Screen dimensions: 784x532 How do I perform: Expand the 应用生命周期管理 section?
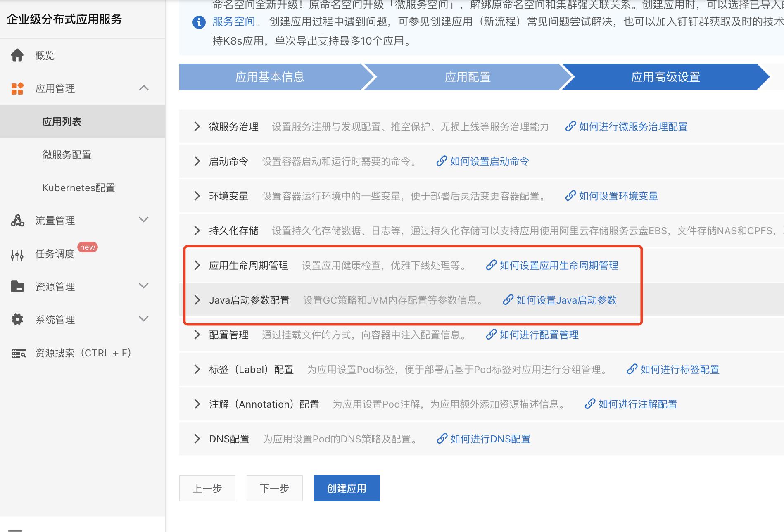point(197,265)
